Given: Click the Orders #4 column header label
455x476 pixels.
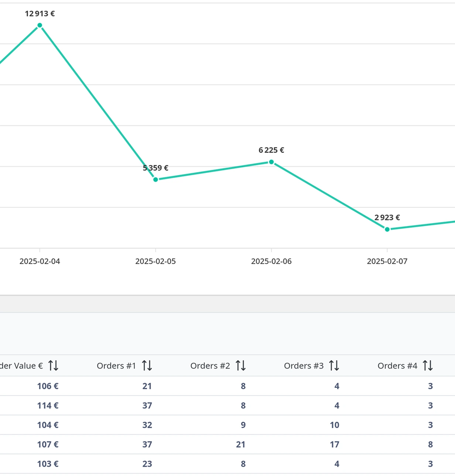Looking at the screenshot, I should [397, 366].
